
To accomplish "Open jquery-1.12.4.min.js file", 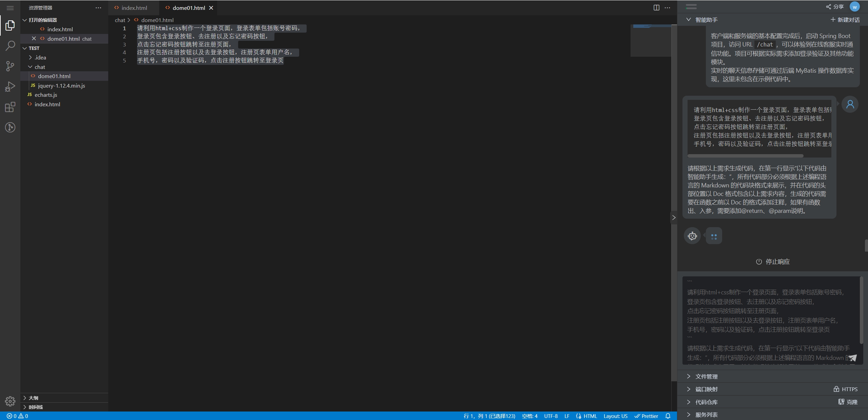I will click(64, 86).
